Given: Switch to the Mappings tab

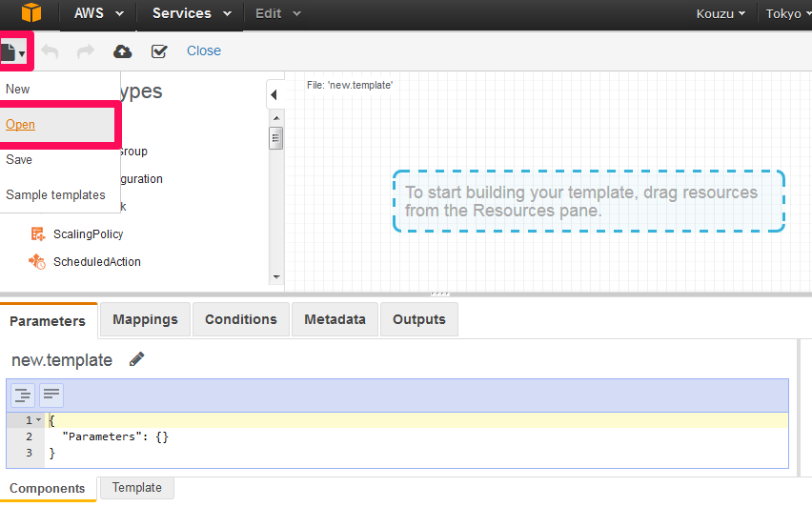Looking at the screenshot, I should pos(145,319).
